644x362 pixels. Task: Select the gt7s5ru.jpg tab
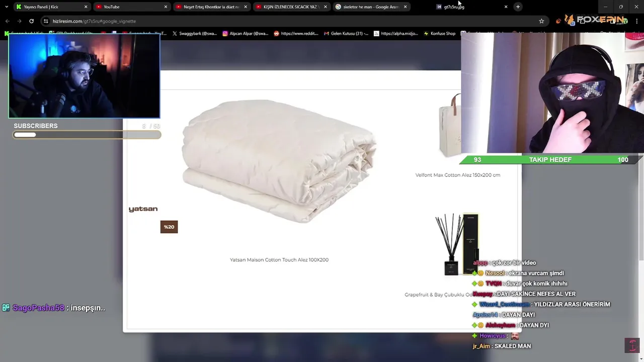471,7
